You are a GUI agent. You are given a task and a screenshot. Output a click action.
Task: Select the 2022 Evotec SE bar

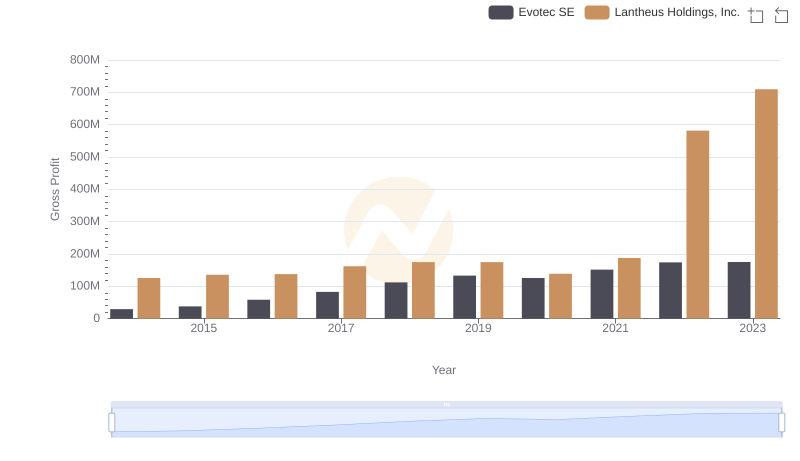point(670,291)
